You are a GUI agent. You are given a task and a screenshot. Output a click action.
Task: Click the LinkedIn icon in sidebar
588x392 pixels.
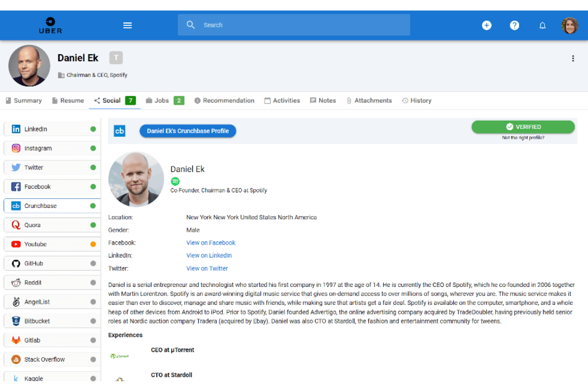[16, 129]
